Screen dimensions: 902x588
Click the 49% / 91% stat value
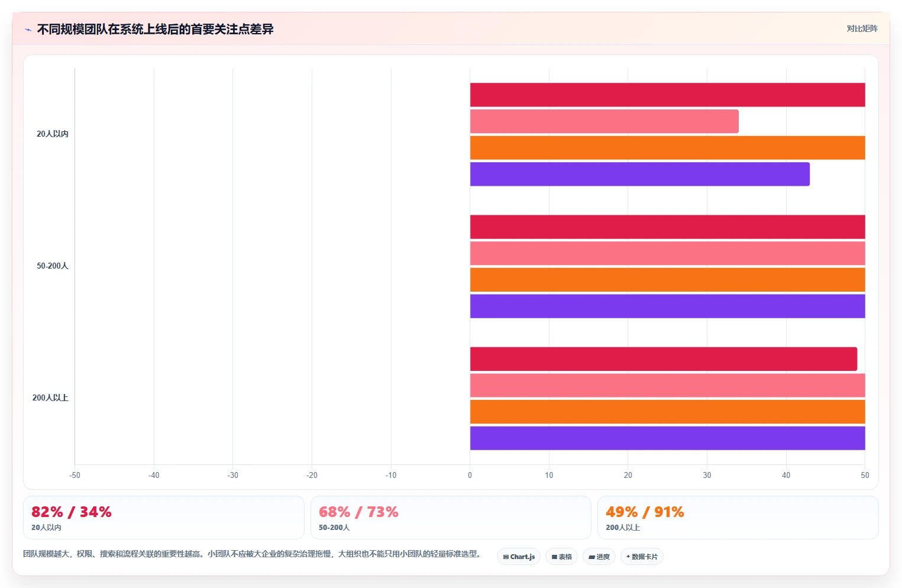(x=645, y=512)
